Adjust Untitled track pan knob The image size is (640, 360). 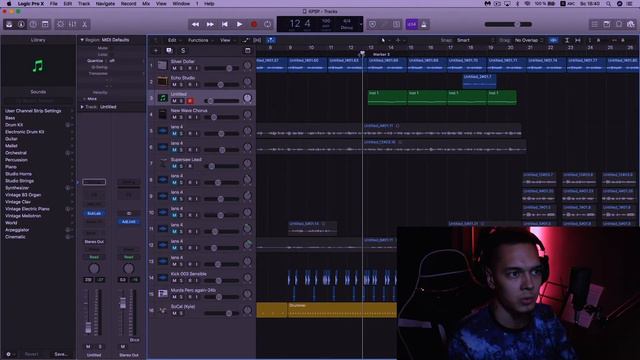pos(247,98)
